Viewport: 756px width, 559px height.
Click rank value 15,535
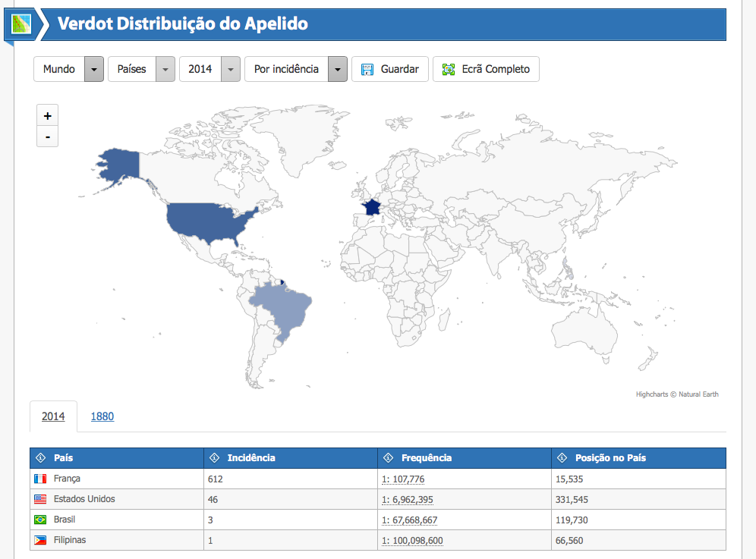tap(569, 479)
